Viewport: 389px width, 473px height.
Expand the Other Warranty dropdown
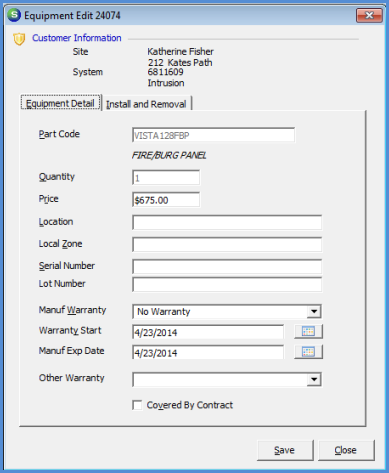pos(314,379)
